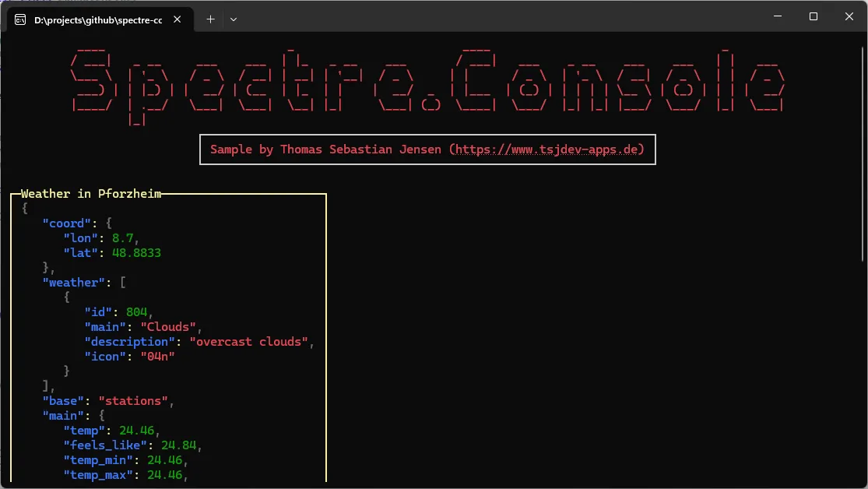Open the https://www.tsjdev-apps.de link

point(547,150)
